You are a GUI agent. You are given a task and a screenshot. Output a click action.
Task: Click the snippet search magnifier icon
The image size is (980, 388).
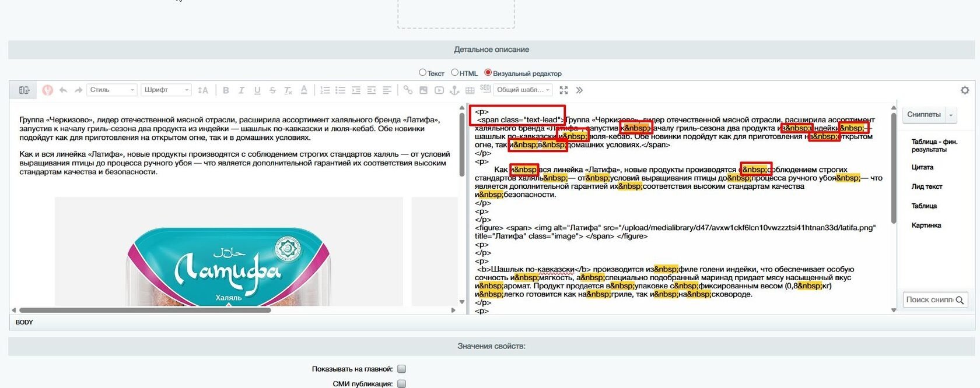960,300
